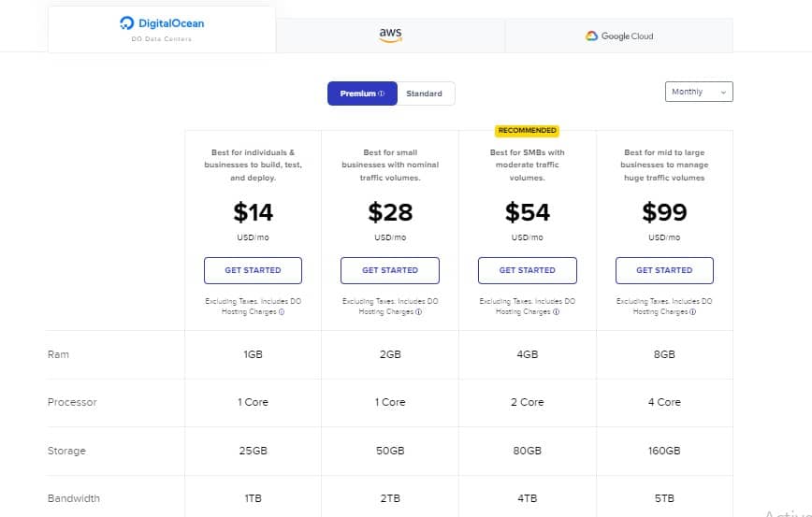Open hosting charges info icon under $54 plan

click(x=557, y=312)
